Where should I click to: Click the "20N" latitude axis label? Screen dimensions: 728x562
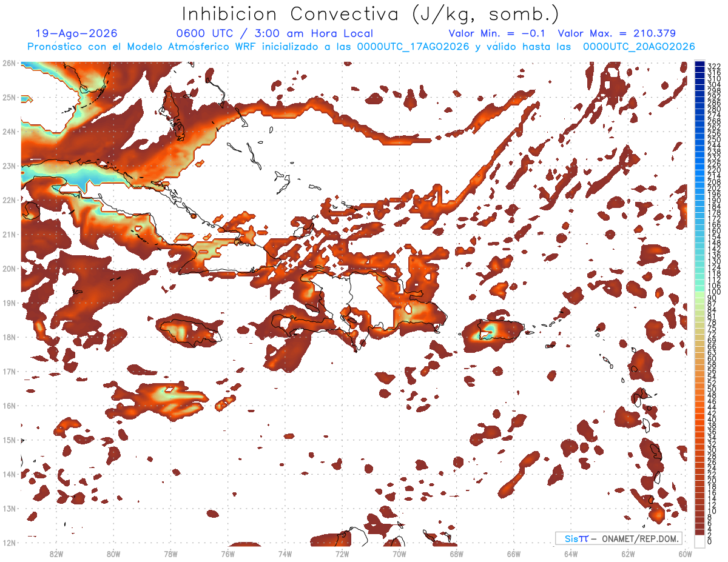[x=8, y=269]
